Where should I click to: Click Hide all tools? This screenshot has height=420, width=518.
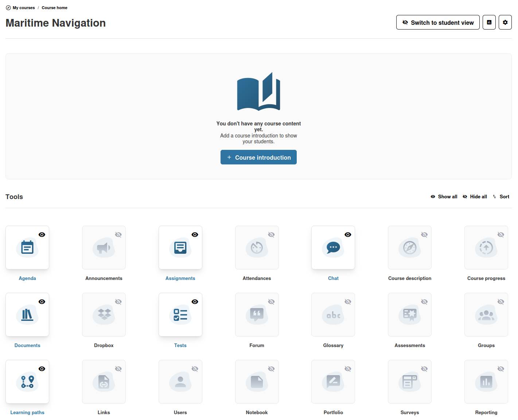[x=475, y=197]
